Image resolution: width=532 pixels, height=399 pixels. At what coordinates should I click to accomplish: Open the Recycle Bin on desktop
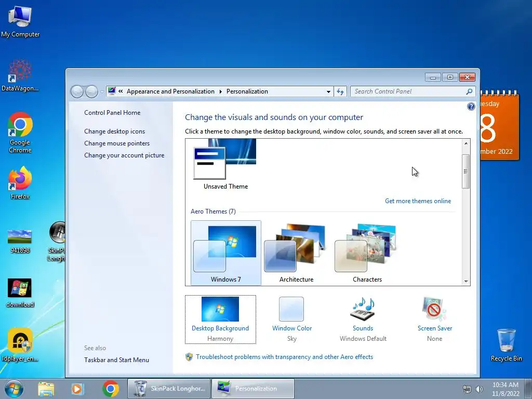tap(506, 345)
